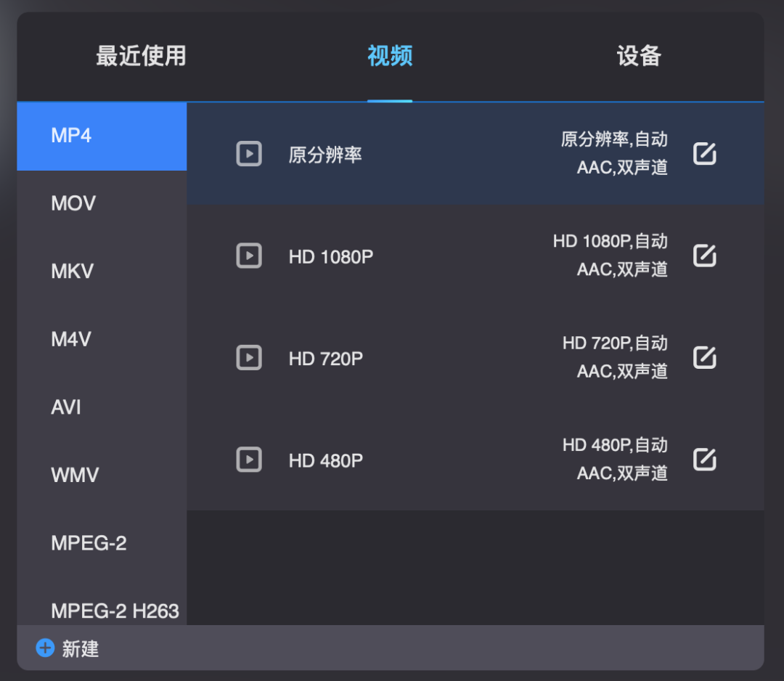Click the play icon beside 原分辨率

coord(249,153)
